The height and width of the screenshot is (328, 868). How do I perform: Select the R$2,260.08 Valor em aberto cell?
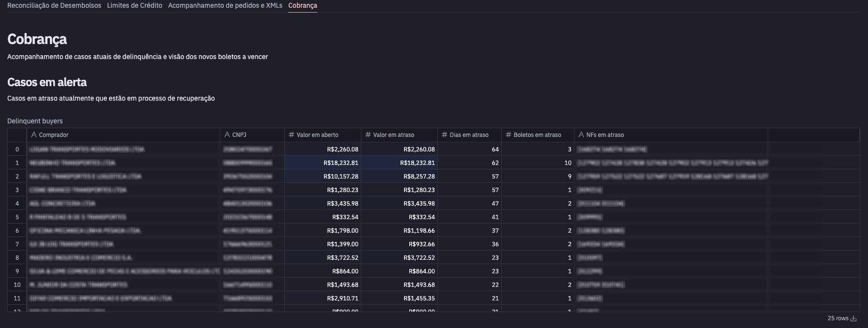[323, 149]
